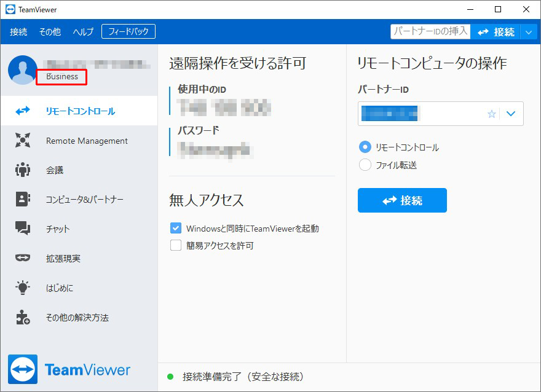
Task: Click the user profile avatar
Action: click(23, 70)
